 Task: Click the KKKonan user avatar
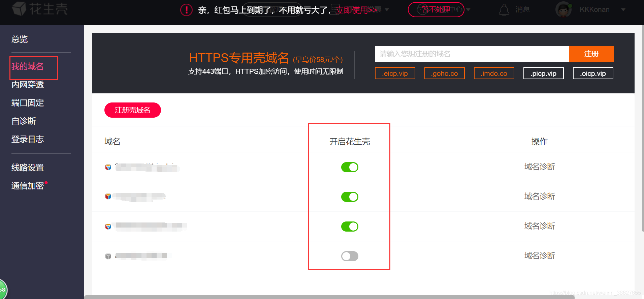pos(564,9)
